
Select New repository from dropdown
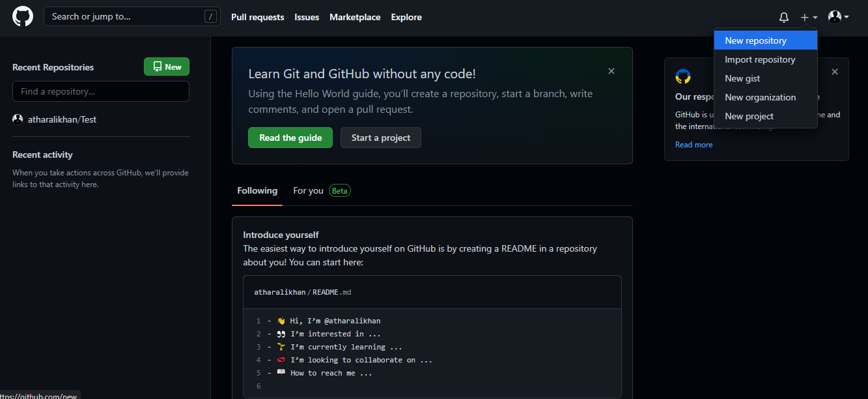pos(766,40)
